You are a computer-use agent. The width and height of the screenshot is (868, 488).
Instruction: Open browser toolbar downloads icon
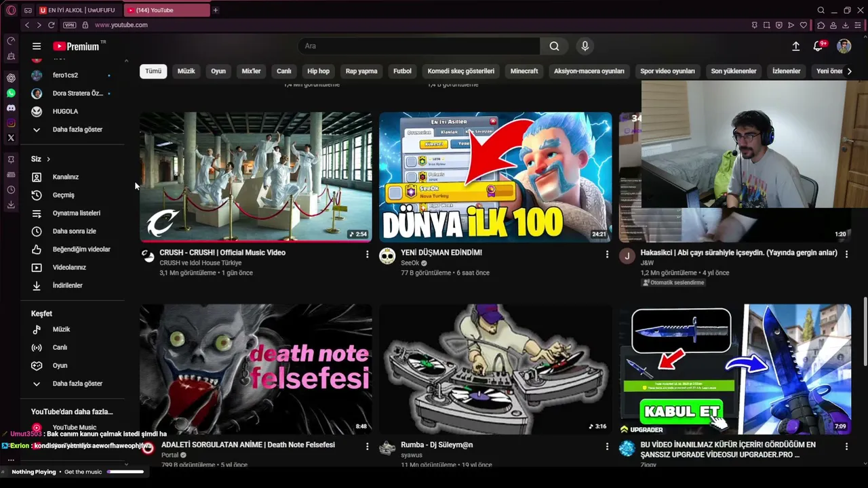tap(845, 25)
